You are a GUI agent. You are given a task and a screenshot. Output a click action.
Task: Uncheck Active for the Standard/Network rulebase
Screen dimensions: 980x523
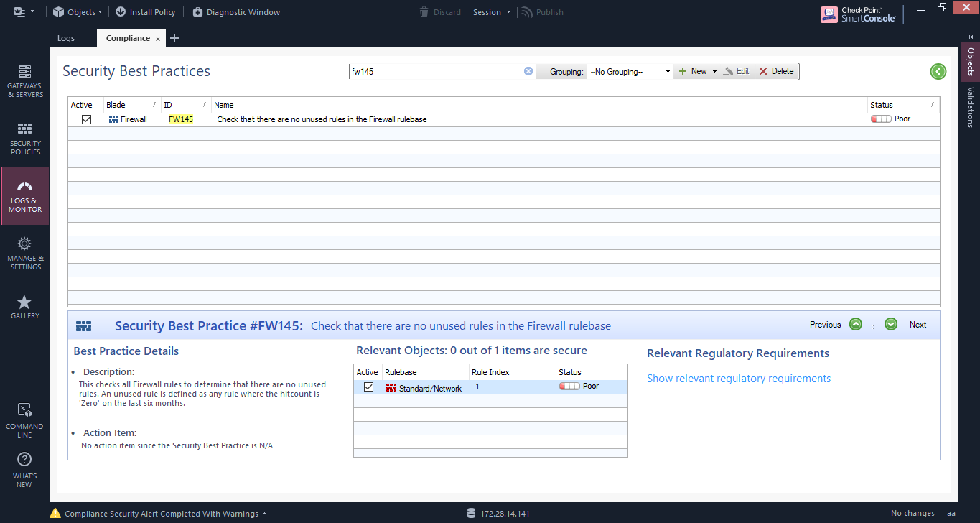(x=368, y=387)
